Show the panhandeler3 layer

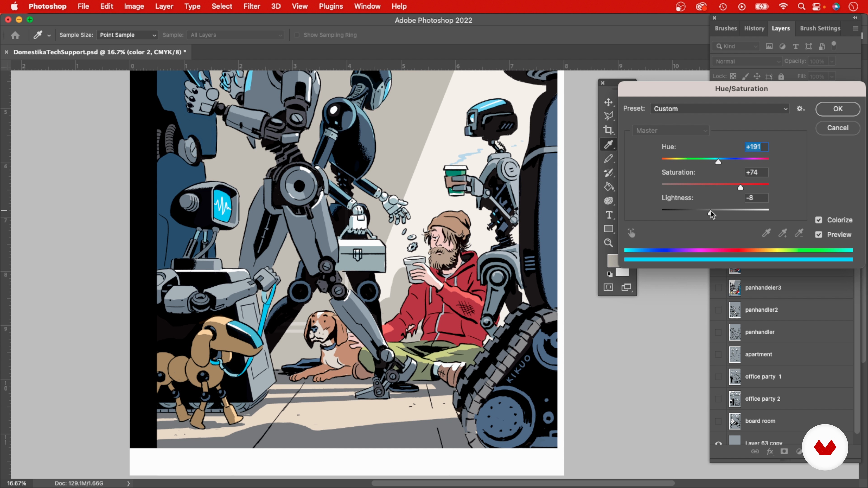click(x=718, y=288)
